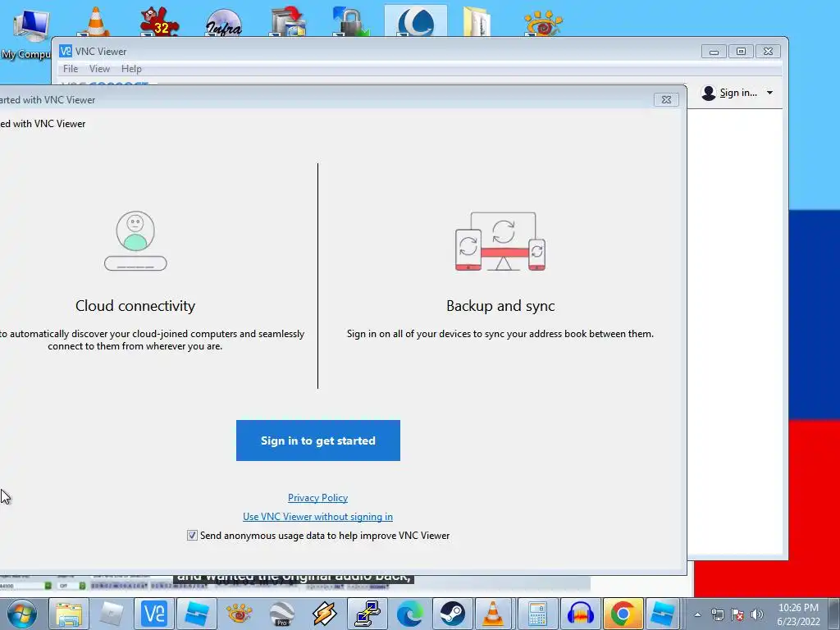Select the Infra disc desktop shortcut
840x630 pixels.
pyautogui.click(x=224, y=21)
